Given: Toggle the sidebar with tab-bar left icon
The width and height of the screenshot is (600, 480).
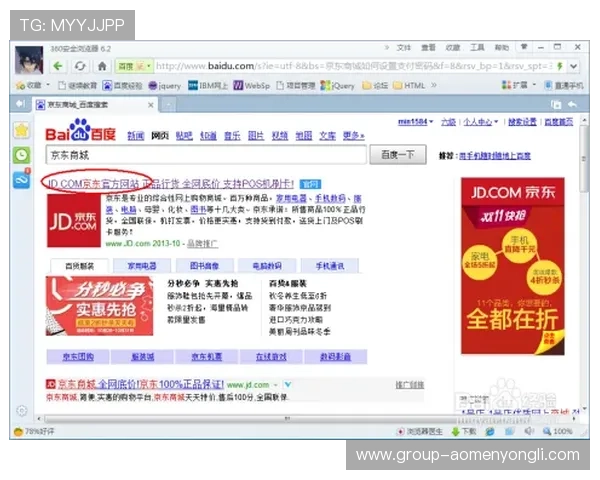Looking at the screenshot, I should point(20,104).
